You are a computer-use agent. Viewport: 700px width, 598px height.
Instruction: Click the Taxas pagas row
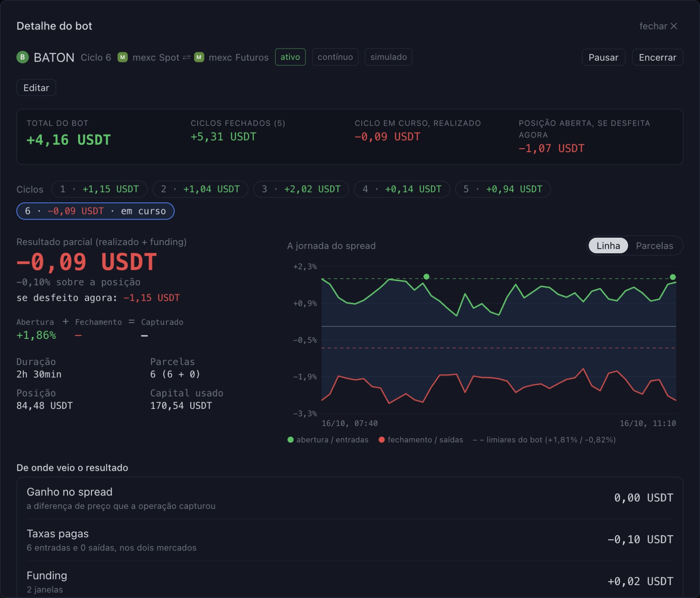tap(350, 540)
